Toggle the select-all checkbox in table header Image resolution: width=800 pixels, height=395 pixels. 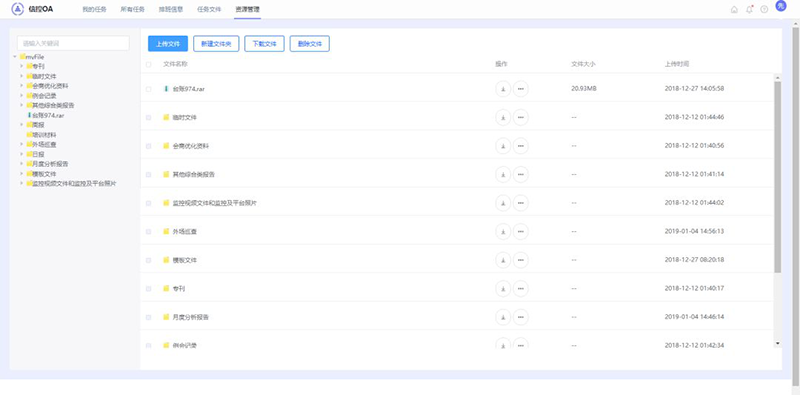pyautogui.click(x=148, y=64)
